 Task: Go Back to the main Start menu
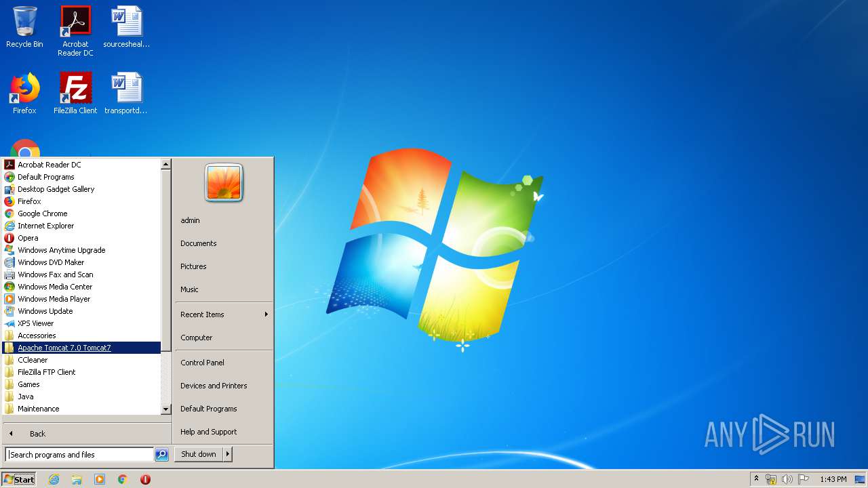tap(85, 434)
